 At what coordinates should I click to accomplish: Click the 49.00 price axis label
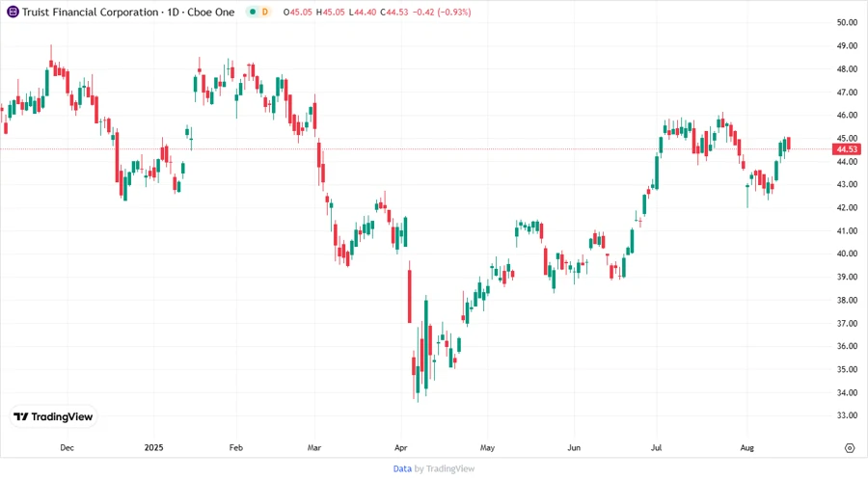tap(847, 46)
